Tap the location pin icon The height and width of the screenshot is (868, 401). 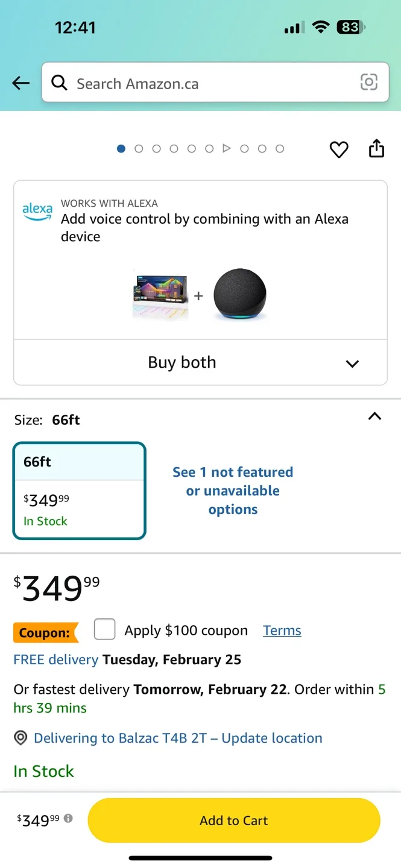click(x=21, y=738)
